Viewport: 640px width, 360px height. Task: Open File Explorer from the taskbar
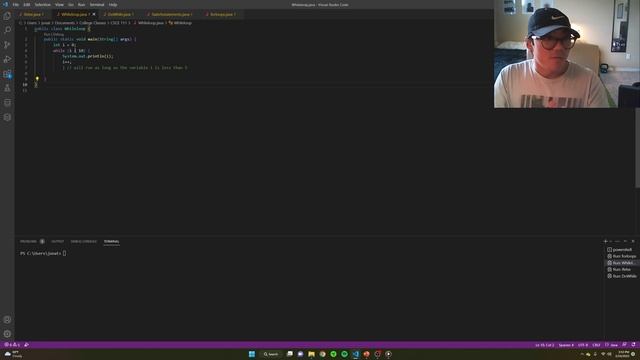311,354
